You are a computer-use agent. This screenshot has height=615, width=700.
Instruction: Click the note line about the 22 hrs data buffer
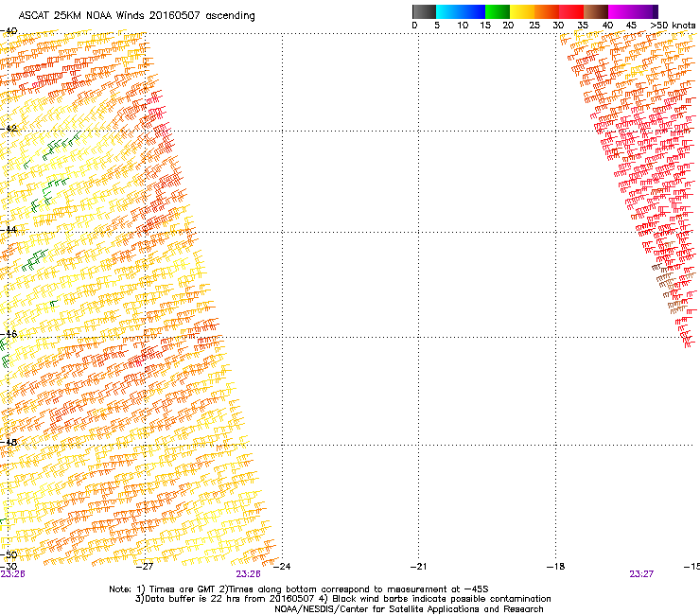point(342,599)
